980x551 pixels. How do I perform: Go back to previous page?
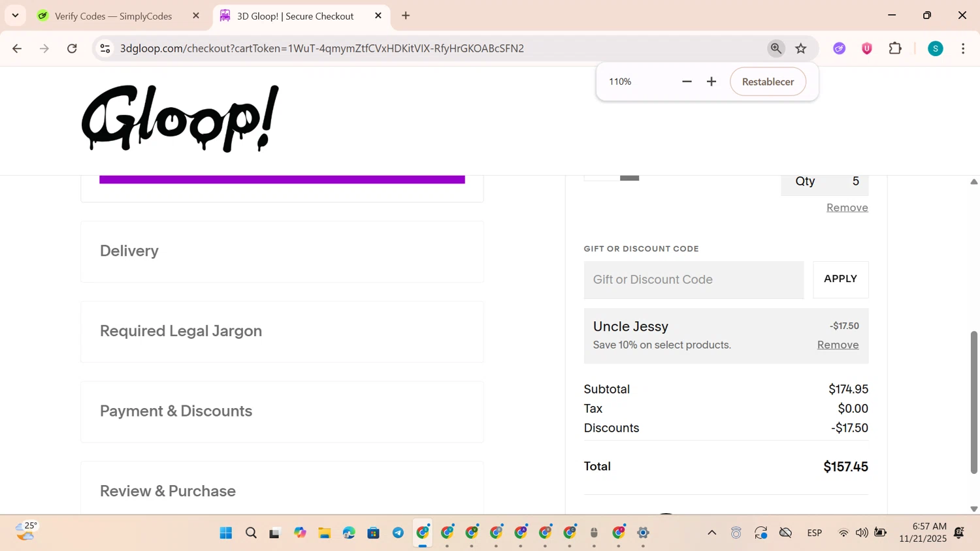(x=17, y=48)
